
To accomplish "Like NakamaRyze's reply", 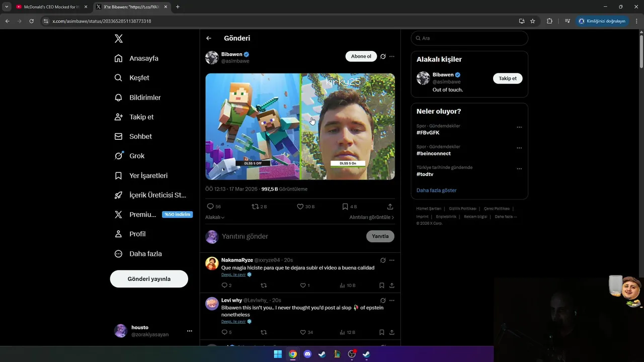I will tap(303, 285).
